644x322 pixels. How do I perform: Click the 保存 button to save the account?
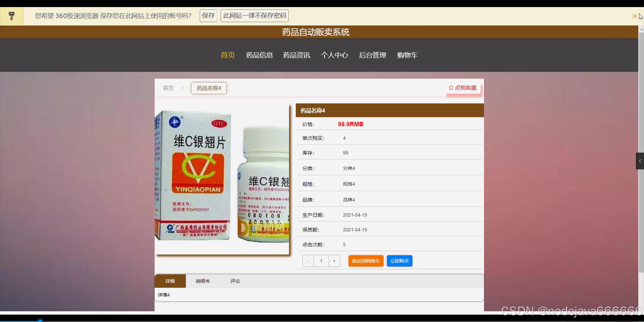(x=208, y=16)
